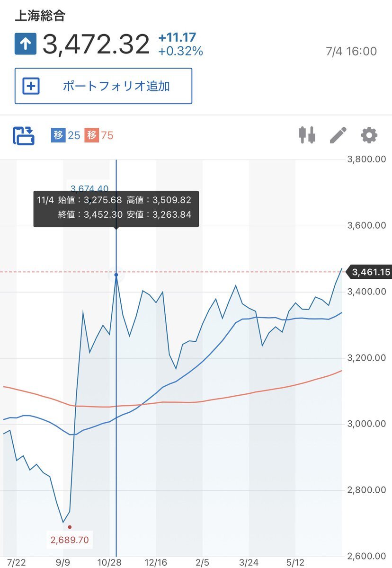Select the pencil drawing tool icon
The height and width of the screenshot is (568, 392).
click(x=338, y=135)
